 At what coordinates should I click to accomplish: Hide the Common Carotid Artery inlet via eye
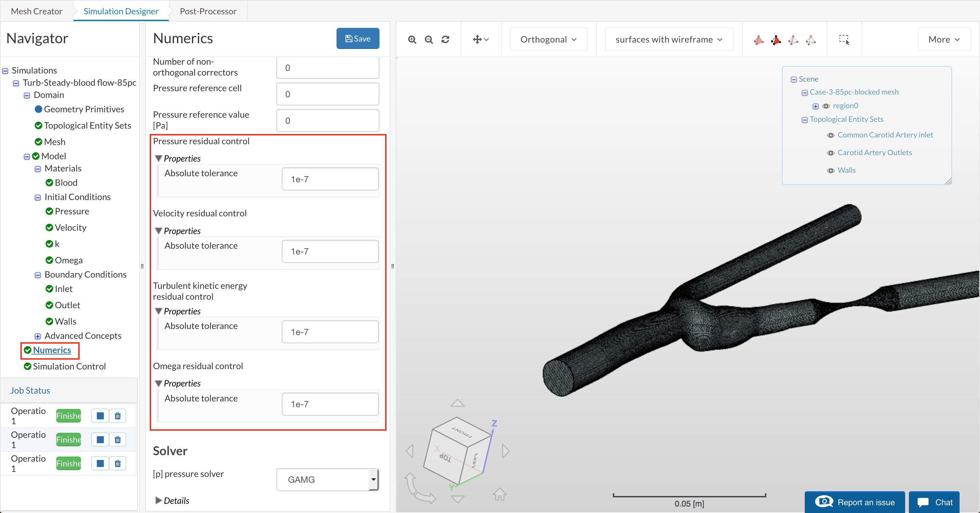point(831,135)
